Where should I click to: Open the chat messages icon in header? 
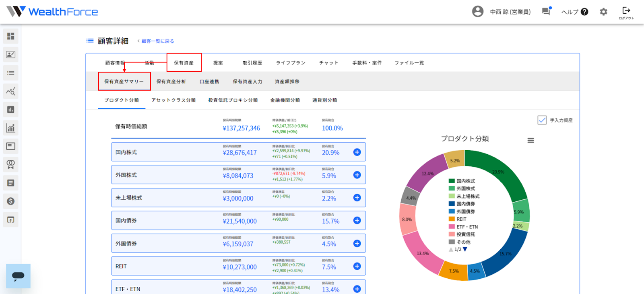[x=546, y=11]
